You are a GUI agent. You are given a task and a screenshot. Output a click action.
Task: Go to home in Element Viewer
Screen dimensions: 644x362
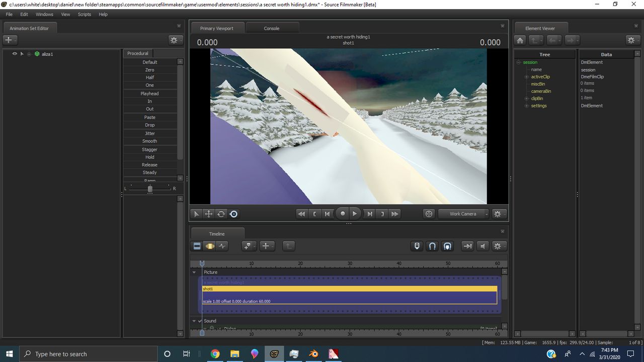pyautogui.click(x=520, y=40)
